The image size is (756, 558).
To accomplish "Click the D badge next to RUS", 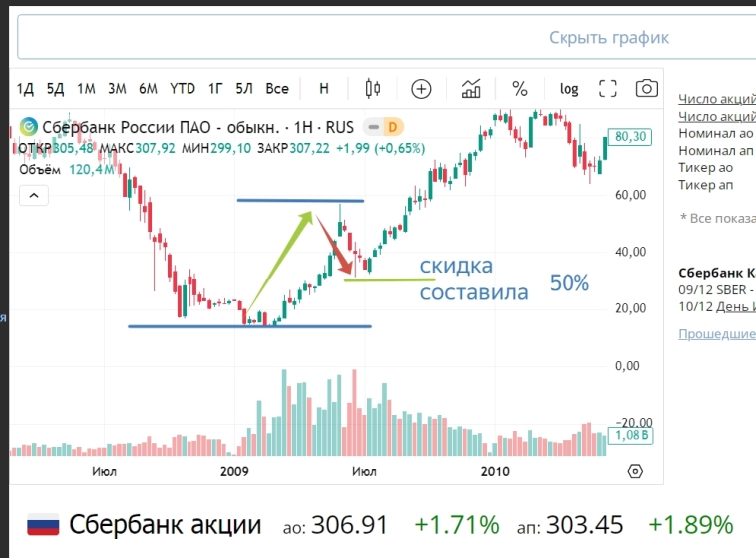I will tap(393, 127).
